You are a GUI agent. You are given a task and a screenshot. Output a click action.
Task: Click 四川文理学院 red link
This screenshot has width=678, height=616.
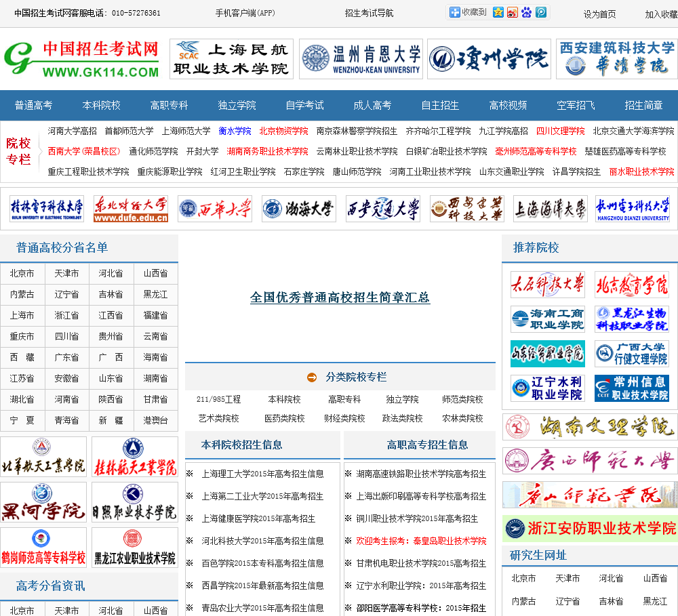pyautogui.click(x=561, y=131)
